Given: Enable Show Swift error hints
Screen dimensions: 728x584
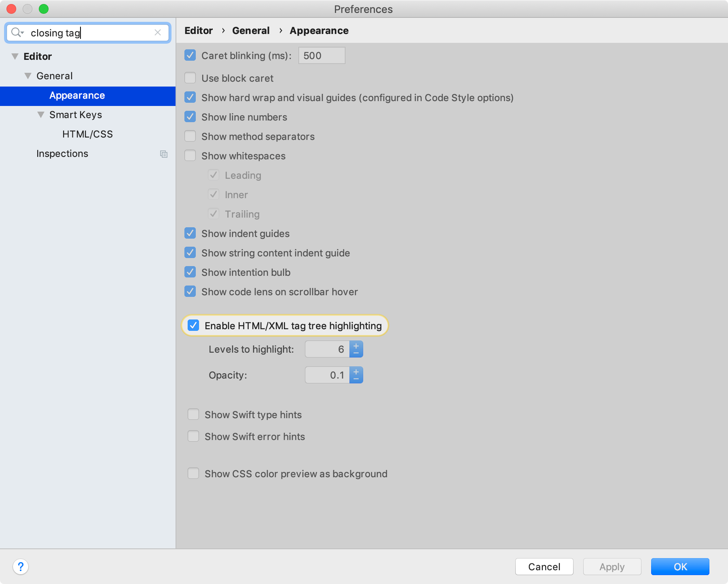Looking at the screenshot, I should pos(193,436).
